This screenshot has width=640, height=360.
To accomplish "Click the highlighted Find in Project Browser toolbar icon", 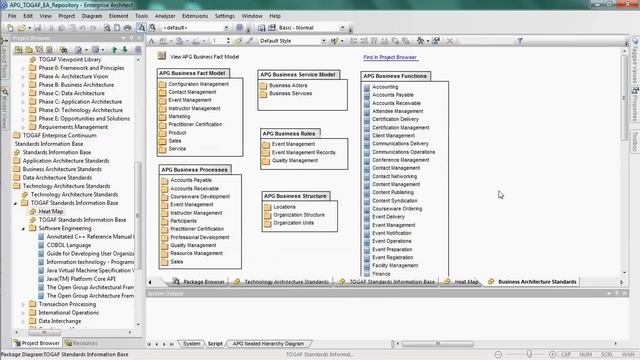I will point(141,28).
